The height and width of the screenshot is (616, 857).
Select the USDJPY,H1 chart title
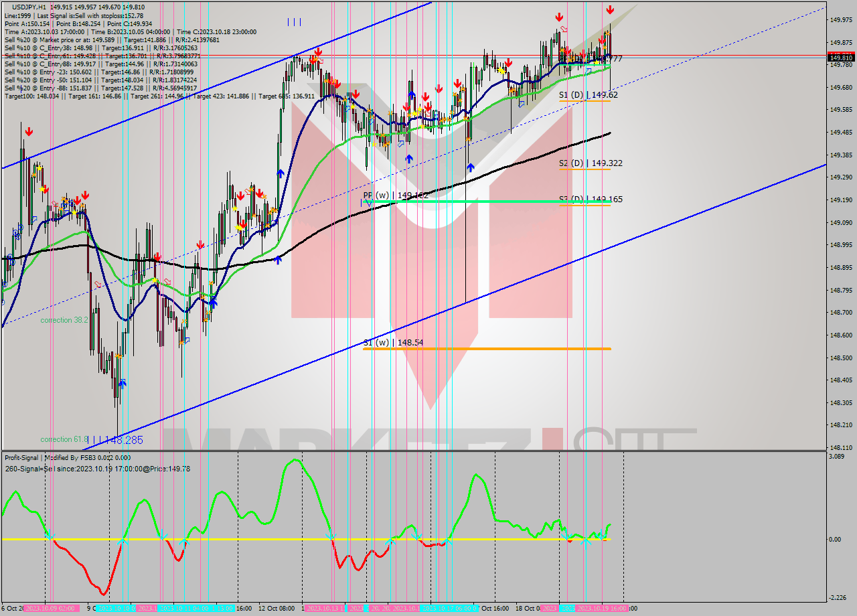click(24, 5)
